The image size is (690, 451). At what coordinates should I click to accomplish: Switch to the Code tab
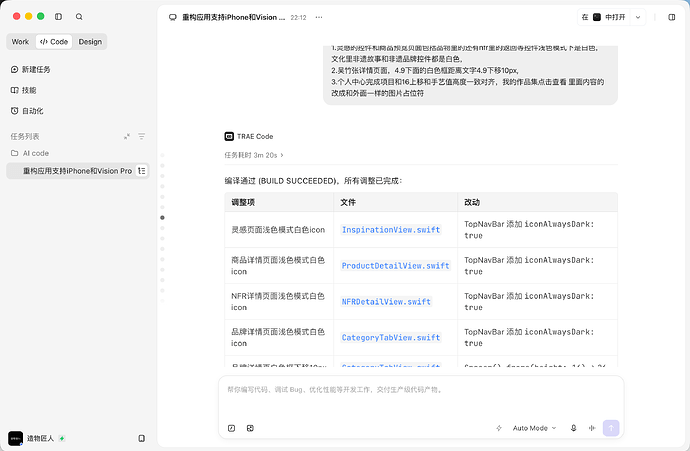[54, 42]
